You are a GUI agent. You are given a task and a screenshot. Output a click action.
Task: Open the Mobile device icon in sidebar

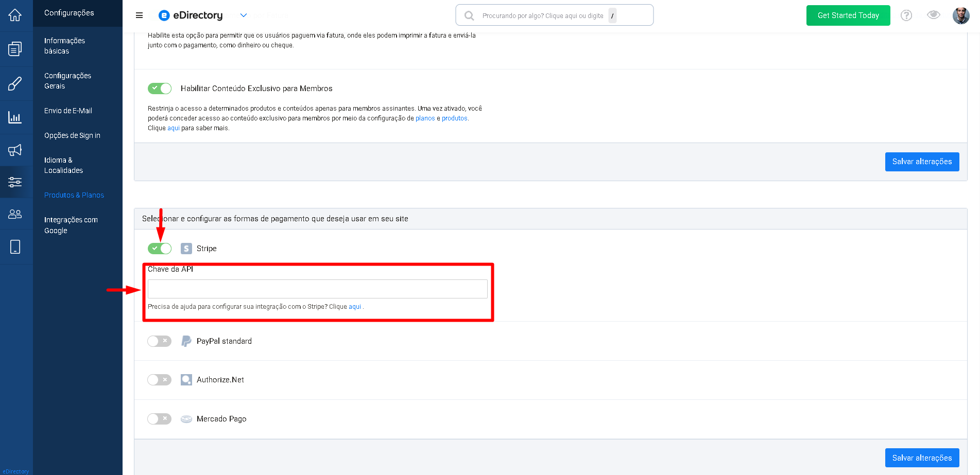point(15,247)
